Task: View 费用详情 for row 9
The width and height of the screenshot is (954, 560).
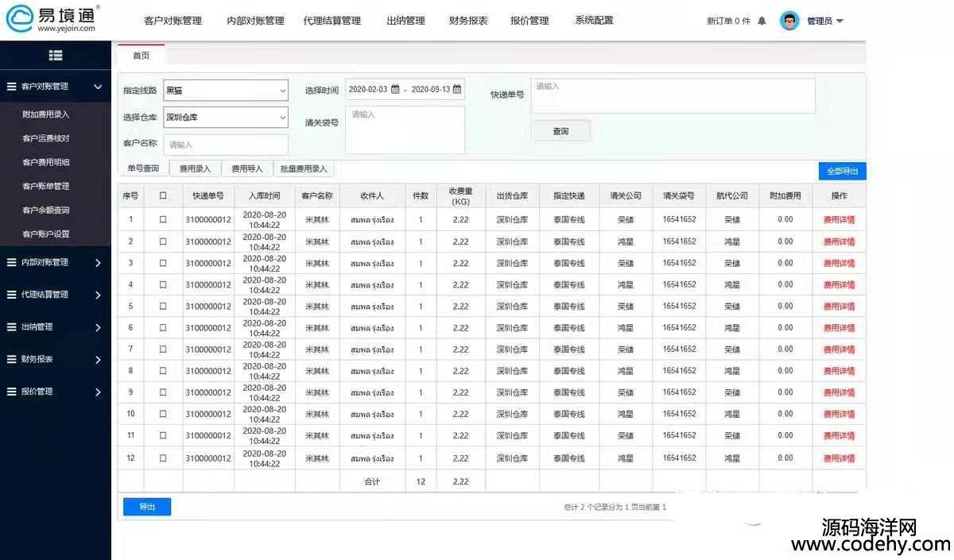Action: coord(839,392)
